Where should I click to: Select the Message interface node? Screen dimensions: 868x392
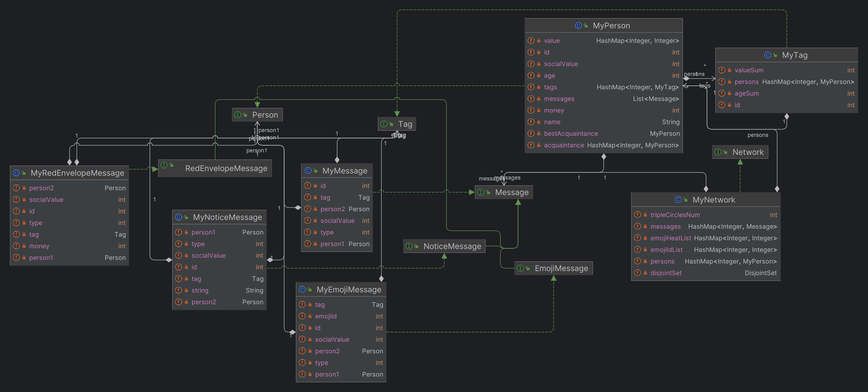(504, 192)
